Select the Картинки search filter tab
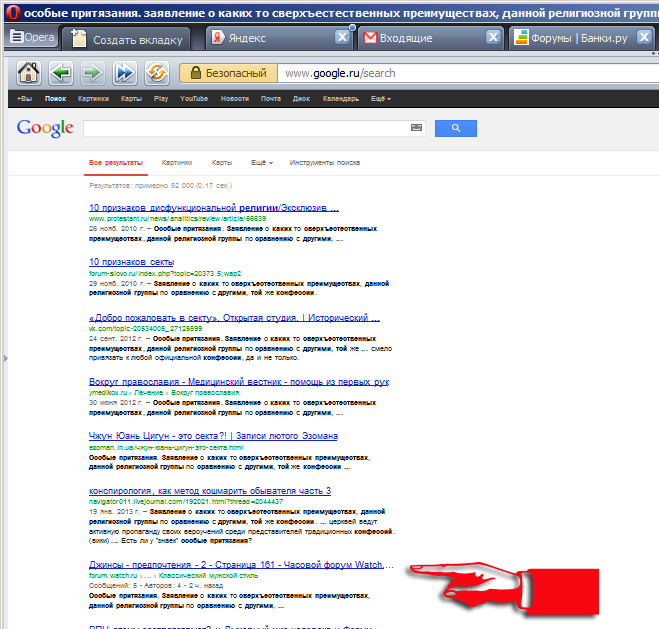659x629 pixels. coord(177,162)
